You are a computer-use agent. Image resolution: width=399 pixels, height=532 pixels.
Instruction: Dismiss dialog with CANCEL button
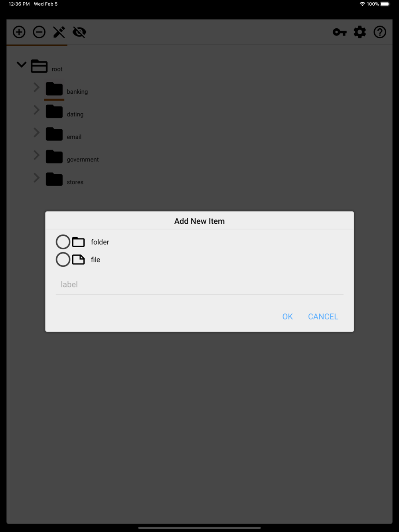click(x=323, y=317)
